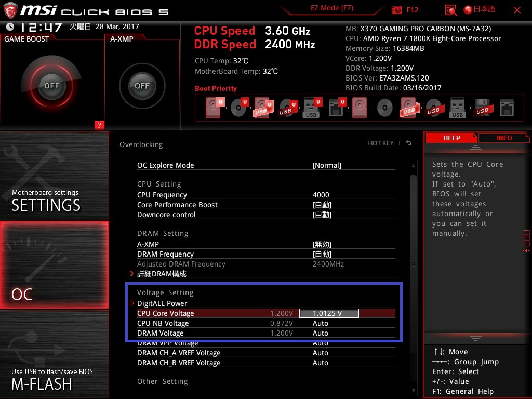
Task: Select the USB floppy boot device icon
Action: [x=482, y=108]
